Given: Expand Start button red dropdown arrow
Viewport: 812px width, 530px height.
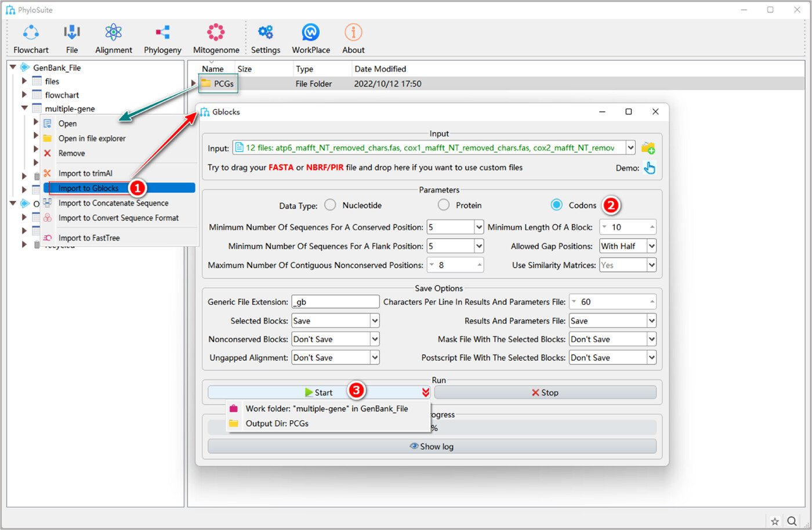Looking at the screenshot, I should tap(426, 392).
